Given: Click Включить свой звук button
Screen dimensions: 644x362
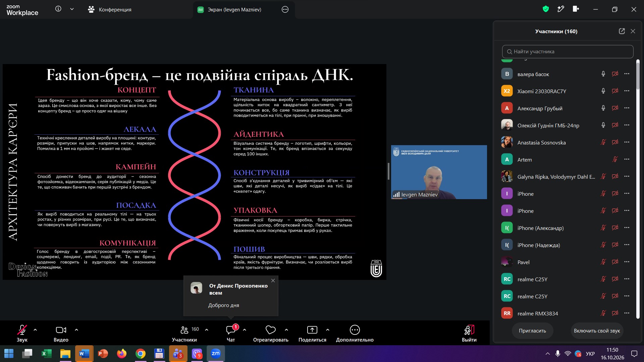Looking at the screenshot, I should pos(597,331).
